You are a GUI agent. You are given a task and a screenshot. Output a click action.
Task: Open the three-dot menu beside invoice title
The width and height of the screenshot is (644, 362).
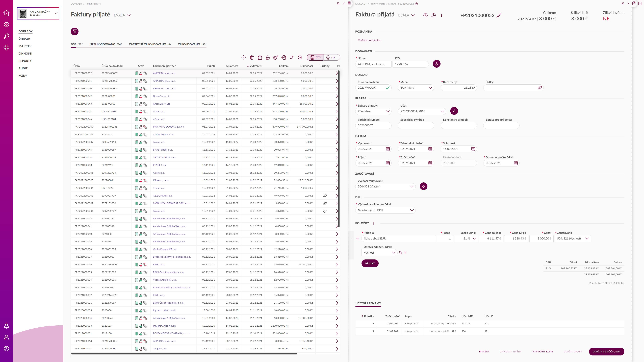[442, 15]
